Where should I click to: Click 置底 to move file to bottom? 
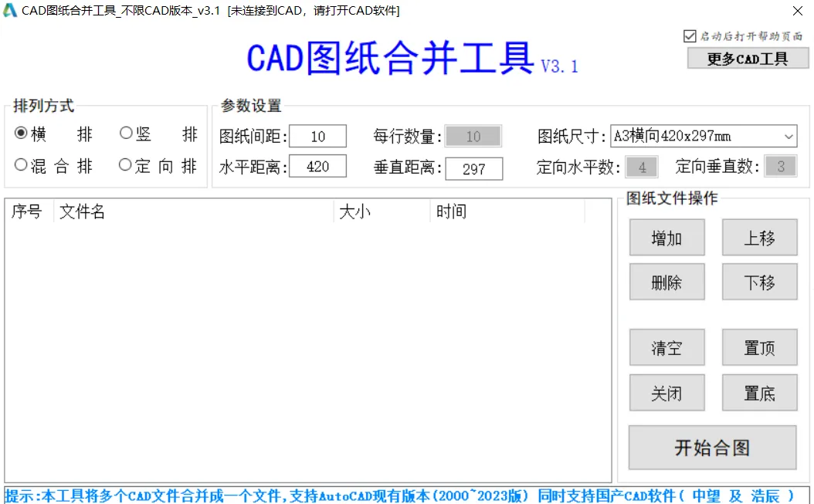(759, 393)
